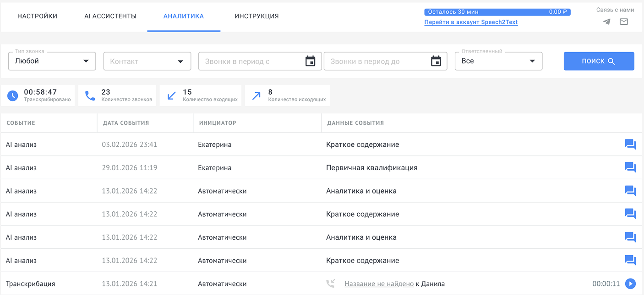This screenshot has height=295, width=644.
Task: Open chat icon for Первичная квалификация row
Action: [630, 168]
